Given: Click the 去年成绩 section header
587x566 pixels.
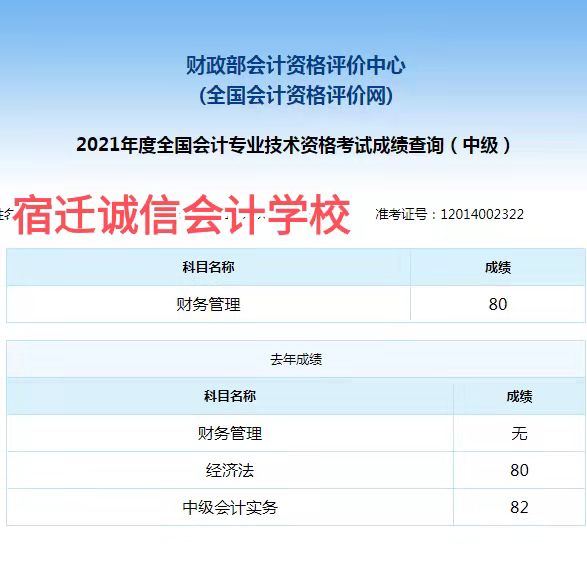Looking at the screenshot, I should (296, 359).
